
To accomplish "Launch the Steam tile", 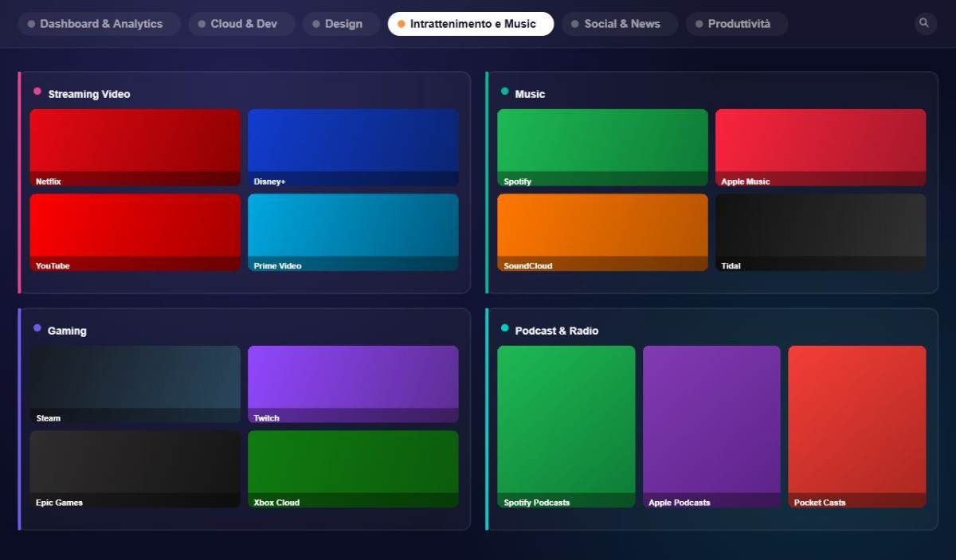I will [135, 384].
